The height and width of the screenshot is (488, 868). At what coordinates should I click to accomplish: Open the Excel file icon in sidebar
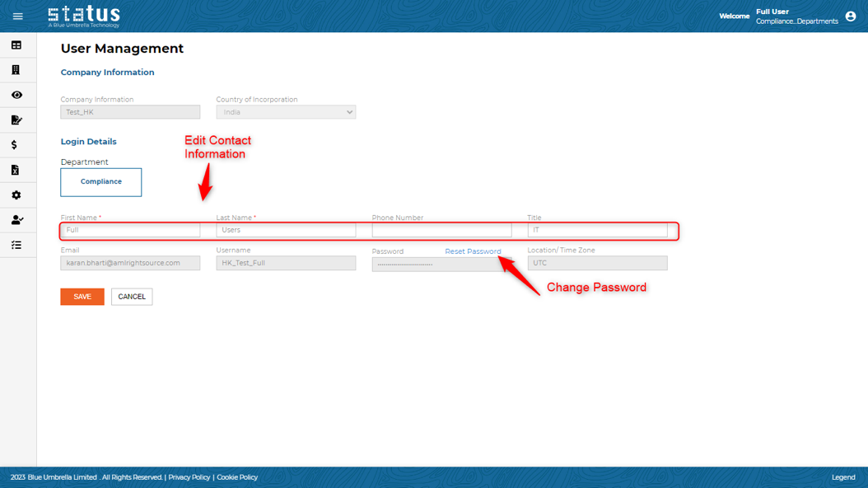[x=16, y=170]
